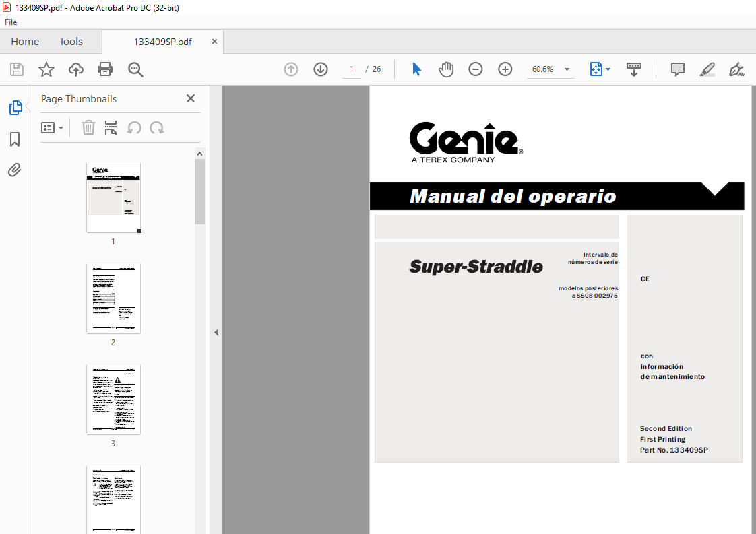
Task: Open the File menu
Action: [x=11, y=22]
